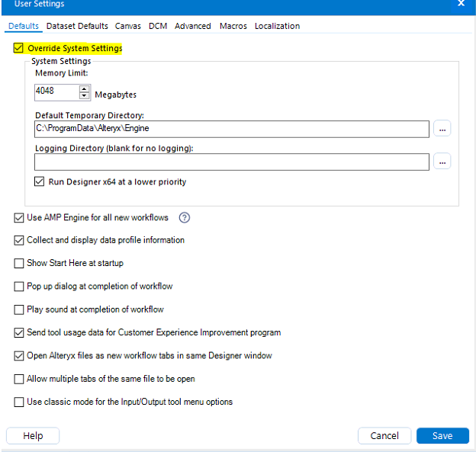Image resolution: width=476 pixels, height=452 pixels.
Task: Enable Show Start Here at startup
Action: [x=19, y=263]
